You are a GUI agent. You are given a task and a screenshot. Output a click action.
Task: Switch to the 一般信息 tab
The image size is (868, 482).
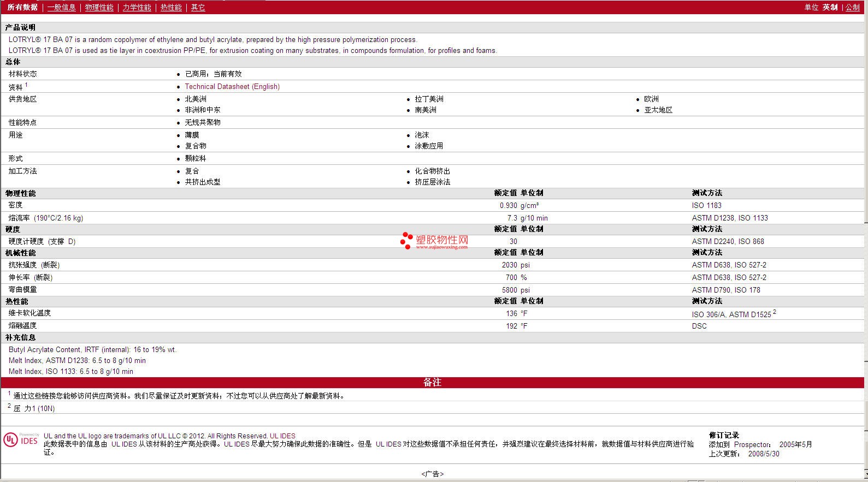coord(61,7)
